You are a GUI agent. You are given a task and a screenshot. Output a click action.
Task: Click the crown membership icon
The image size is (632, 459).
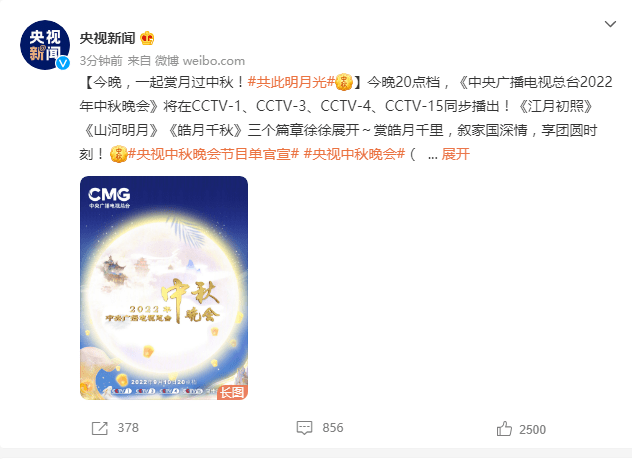[147, 38]
